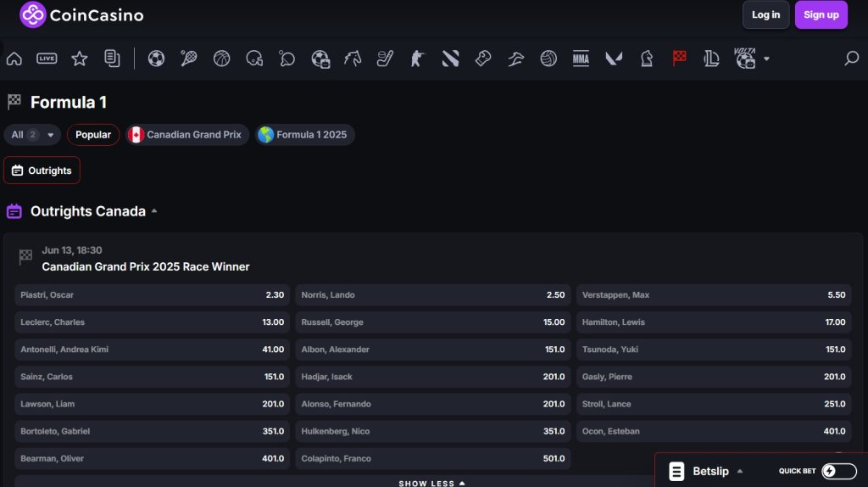Click the Jun 13, 18:30 event date
The image size is (868, 487).
click(x=72, y=250)
